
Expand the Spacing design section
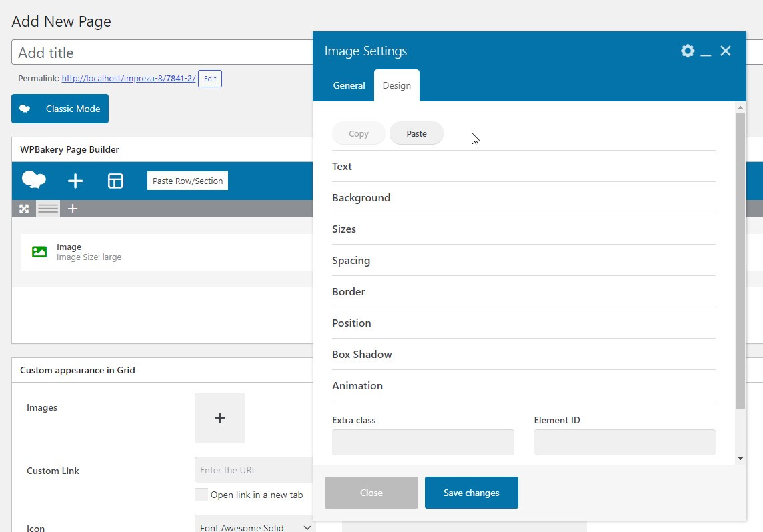tap(524, 260)
